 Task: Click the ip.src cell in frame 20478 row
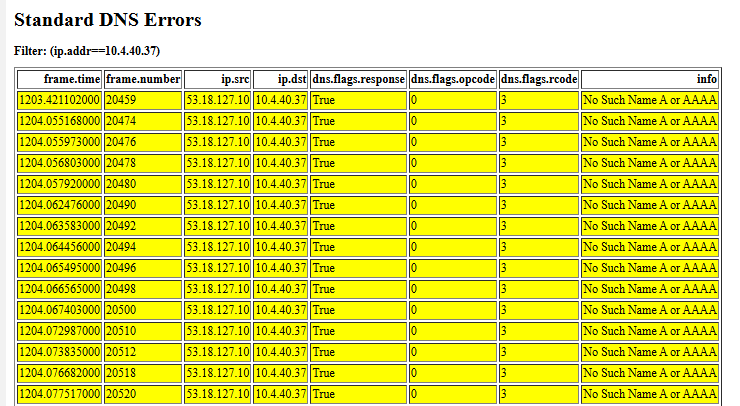click(x=217, y=162)
